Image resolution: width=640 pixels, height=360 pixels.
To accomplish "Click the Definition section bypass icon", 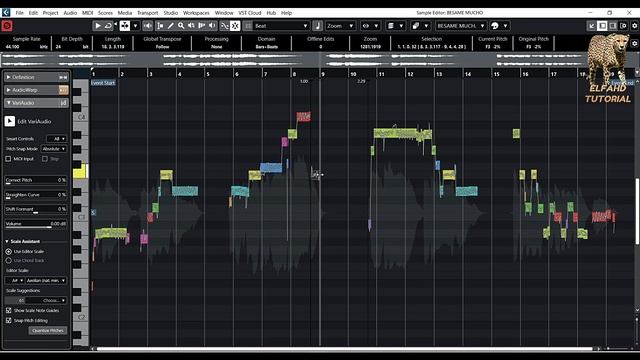I will point(63,77).
